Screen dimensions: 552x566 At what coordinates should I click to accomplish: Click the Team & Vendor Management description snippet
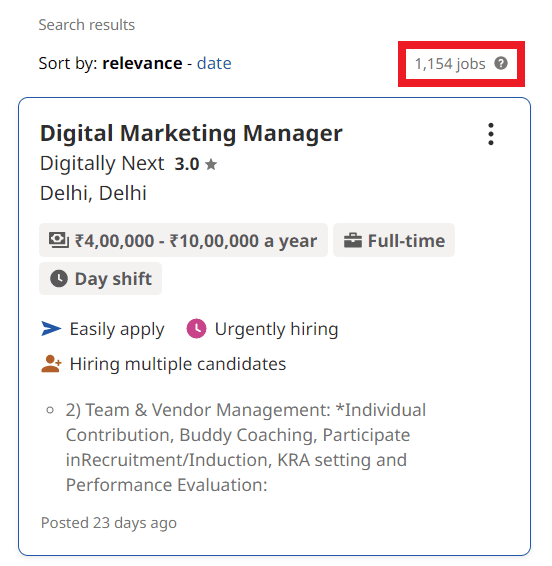[245, 447]
